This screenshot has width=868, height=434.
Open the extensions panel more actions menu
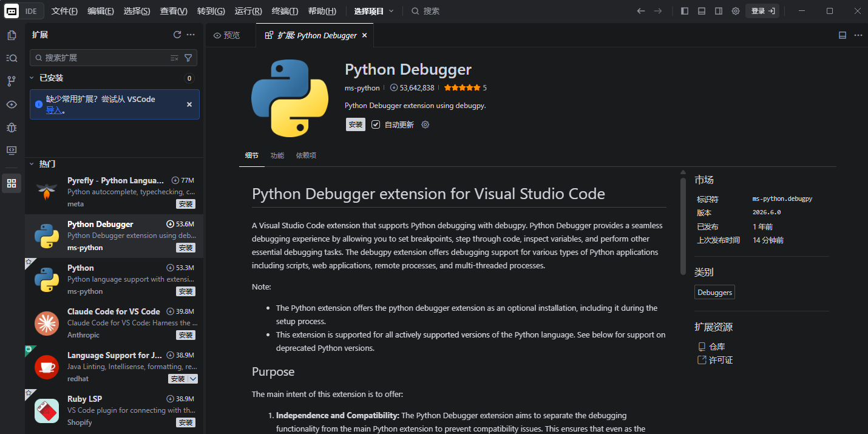click(x=191, y=35)
